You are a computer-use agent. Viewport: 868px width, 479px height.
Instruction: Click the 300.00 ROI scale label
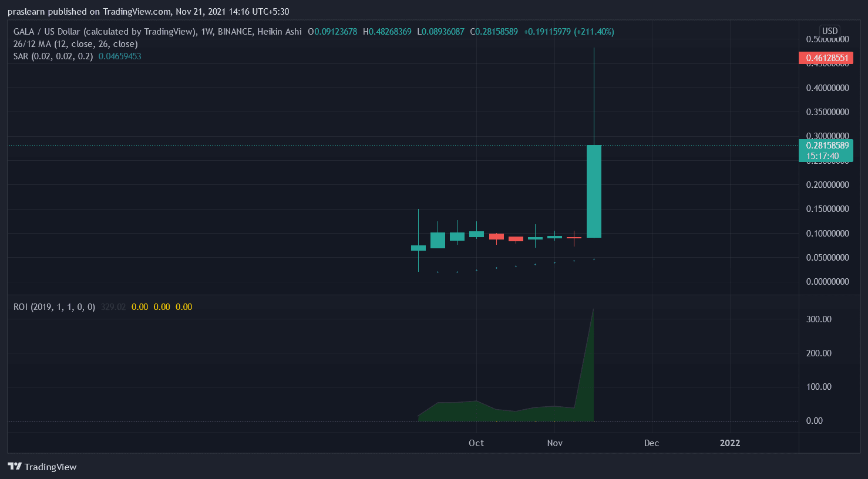pos(819,319)
